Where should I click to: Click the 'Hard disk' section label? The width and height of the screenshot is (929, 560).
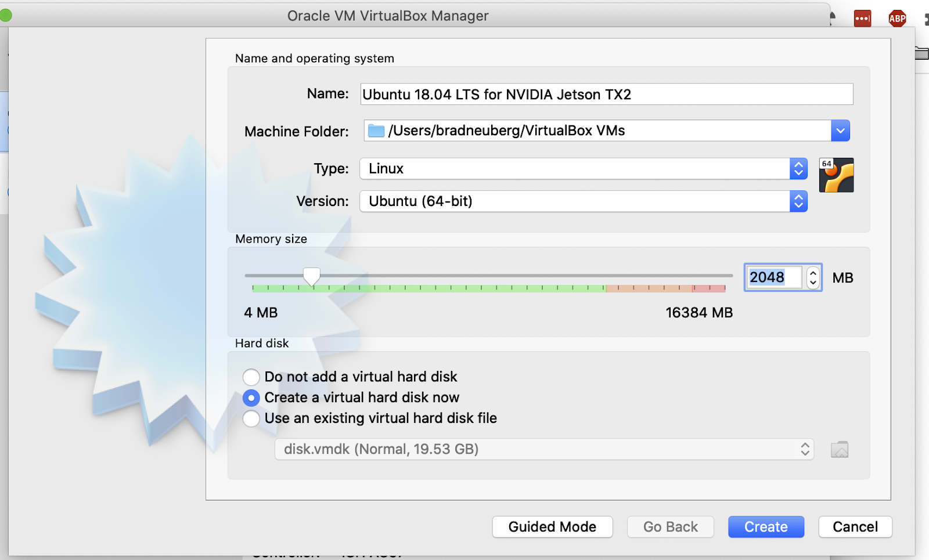[262, 344]
